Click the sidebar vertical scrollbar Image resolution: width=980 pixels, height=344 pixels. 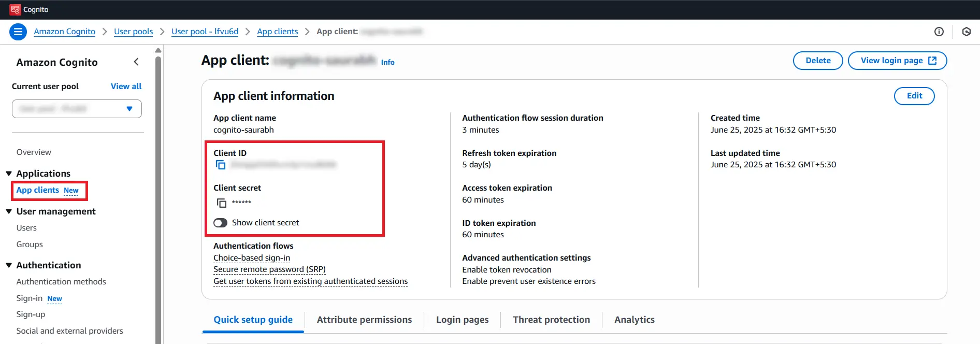pyautogui.click(x=158, y=199)
